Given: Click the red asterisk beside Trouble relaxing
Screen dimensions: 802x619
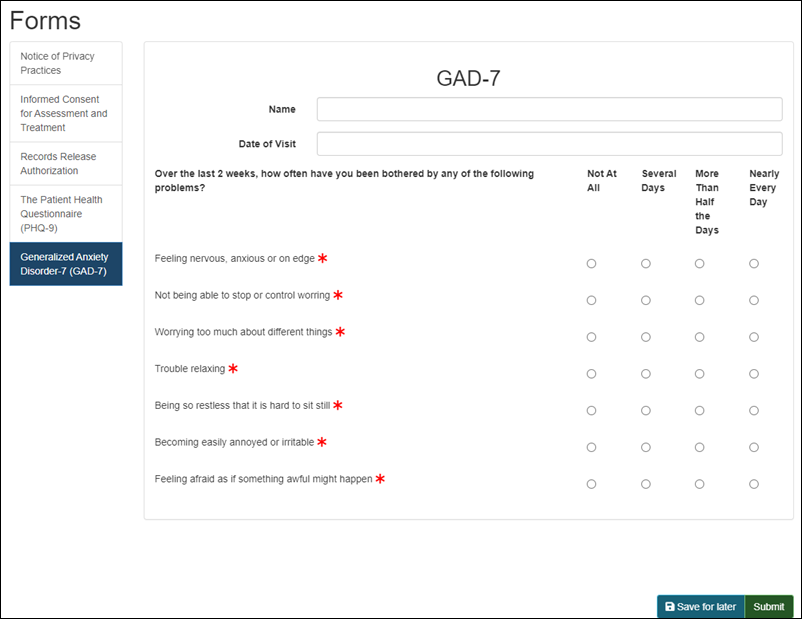Looking at the screenshot, I should (233, 368).
